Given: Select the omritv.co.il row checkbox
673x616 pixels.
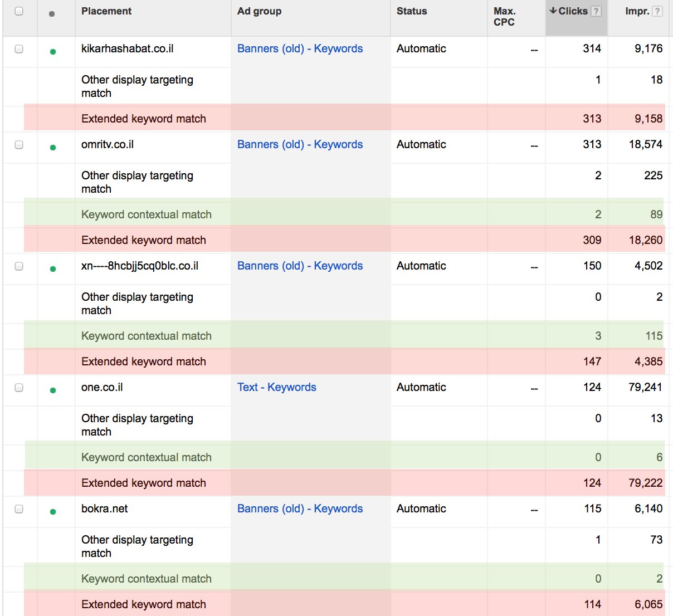Looking at the screenshot, I should pos(19,145).
